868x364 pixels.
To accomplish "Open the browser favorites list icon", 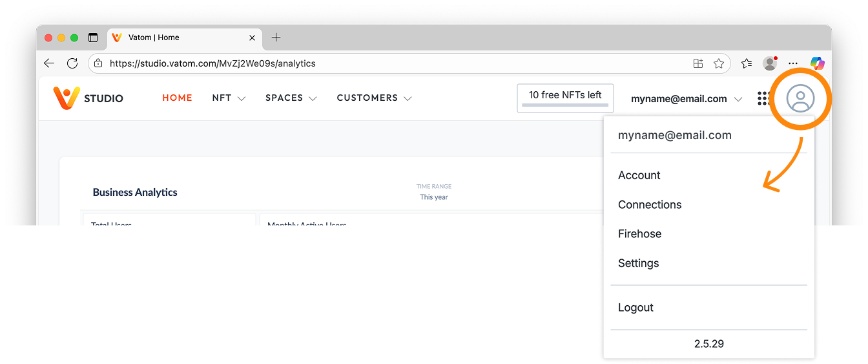I will [747, 63].
